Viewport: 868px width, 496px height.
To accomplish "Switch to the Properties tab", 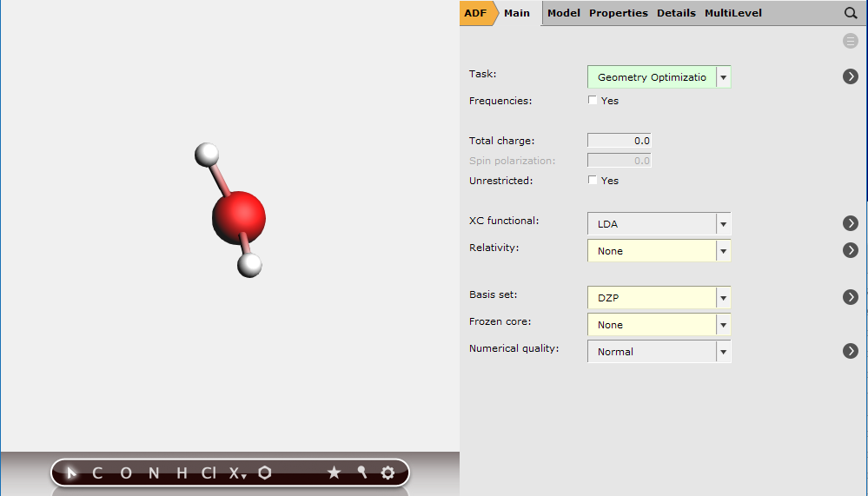I will pos(618,13).
